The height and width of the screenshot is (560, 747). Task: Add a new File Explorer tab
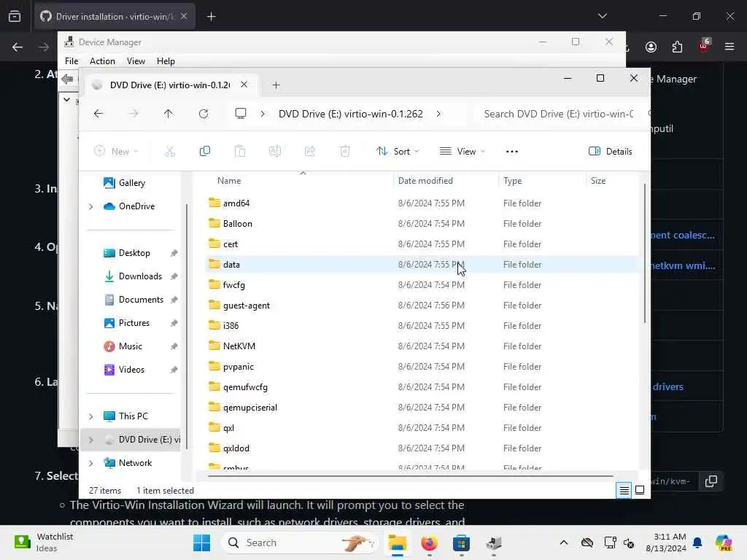click(276, 85)
